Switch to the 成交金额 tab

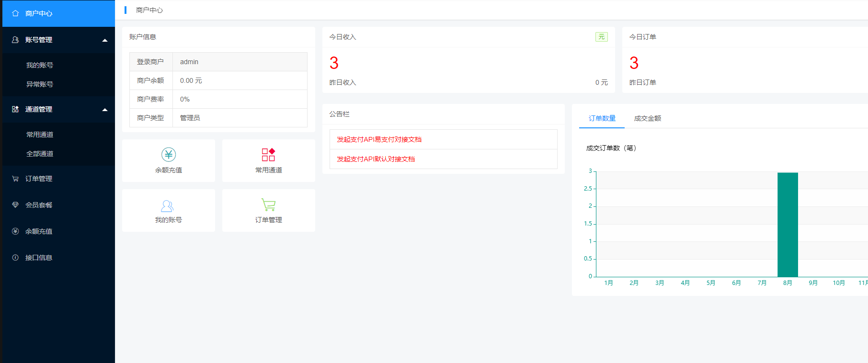coord(647,118)
